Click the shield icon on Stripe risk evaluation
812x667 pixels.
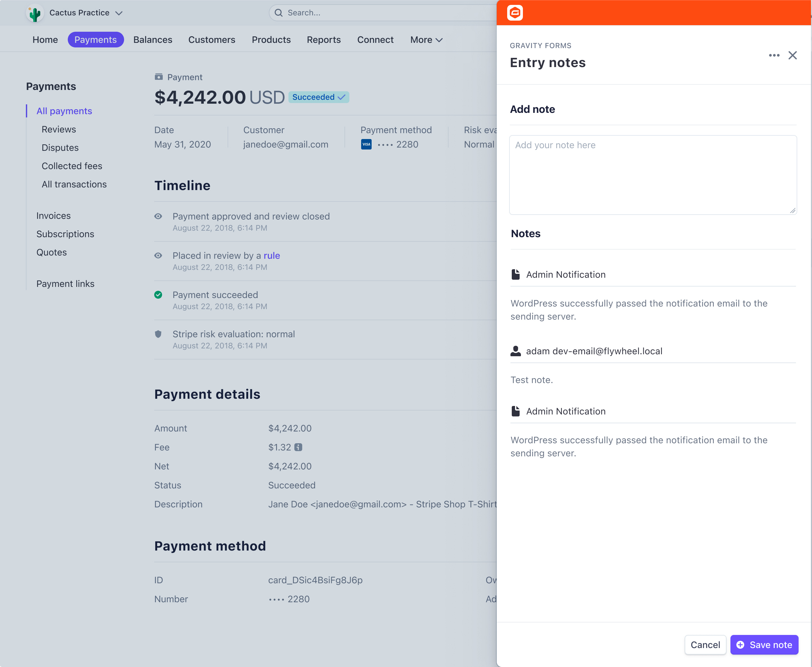158,334
